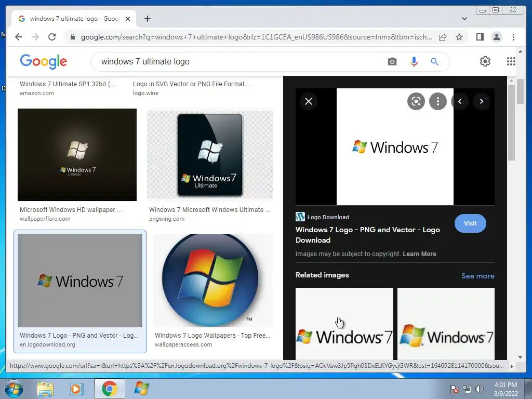Open the wallpaperflare.com result link

click(45, 219)
